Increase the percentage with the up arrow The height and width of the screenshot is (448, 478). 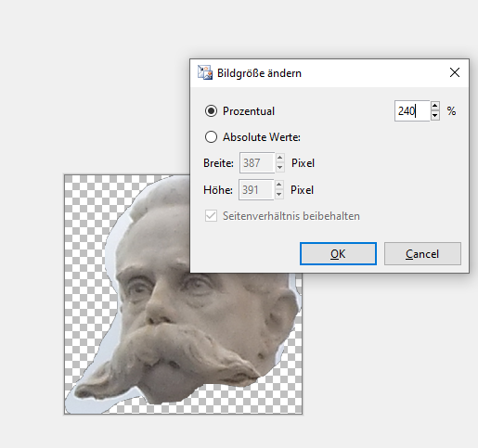pyautogui.click(x=435, y=106)
